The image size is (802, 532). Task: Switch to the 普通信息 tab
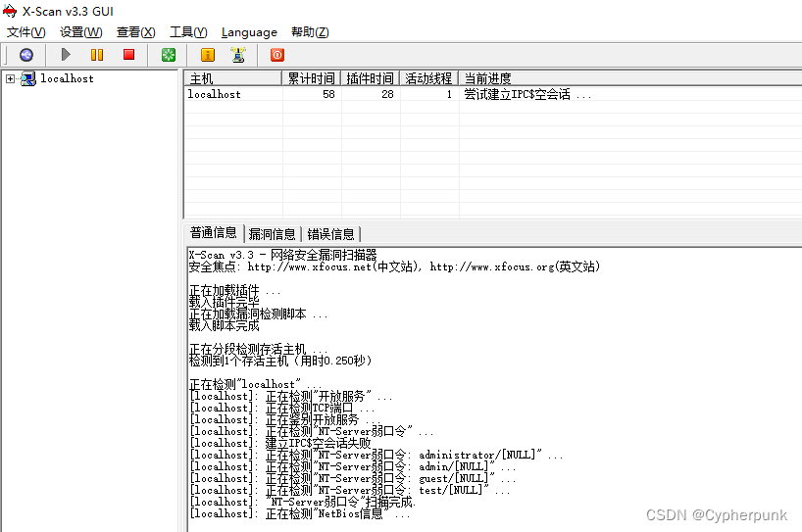click(x=214, y=233)
